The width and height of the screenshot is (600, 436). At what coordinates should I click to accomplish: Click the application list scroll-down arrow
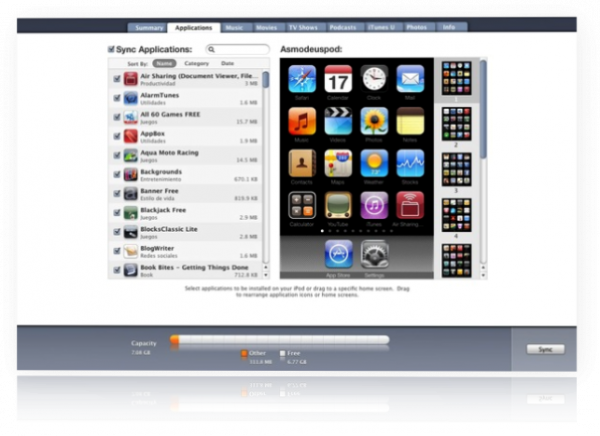click(266, 275)
